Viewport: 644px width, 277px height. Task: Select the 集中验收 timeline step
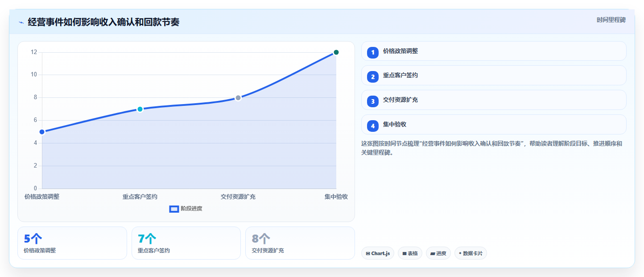point(494,125)
